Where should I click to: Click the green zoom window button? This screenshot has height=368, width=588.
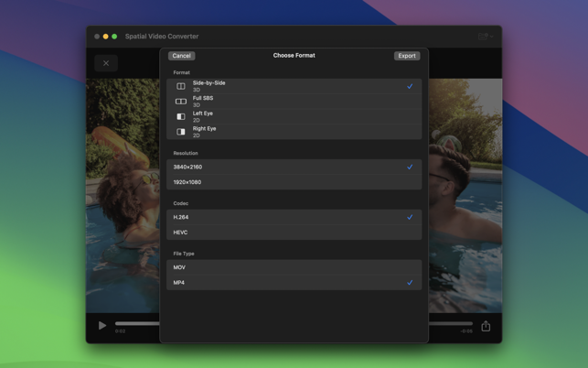114,37
